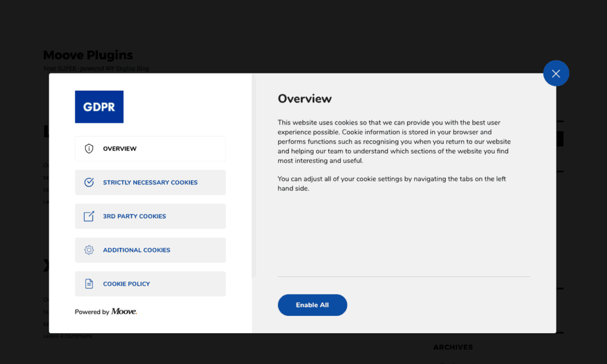Click the paragraph starting "This website uses cookies"

[394, 142]
